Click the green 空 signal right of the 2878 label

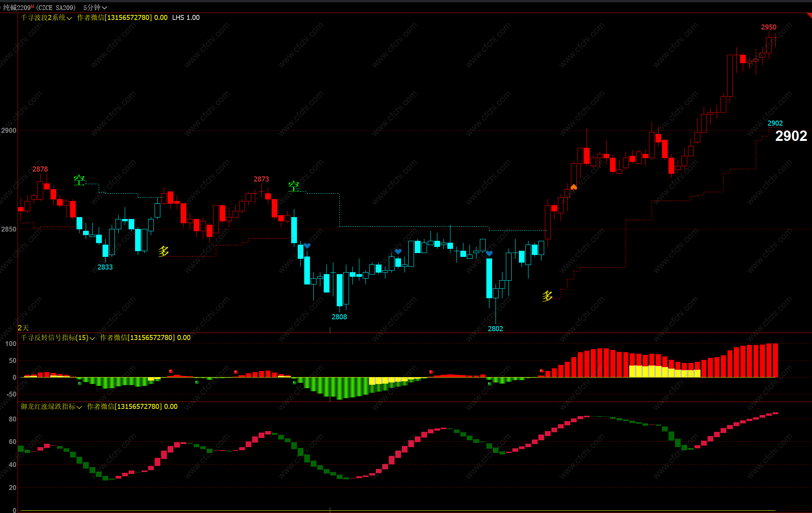pyautogui.click(x=79, y=180)
